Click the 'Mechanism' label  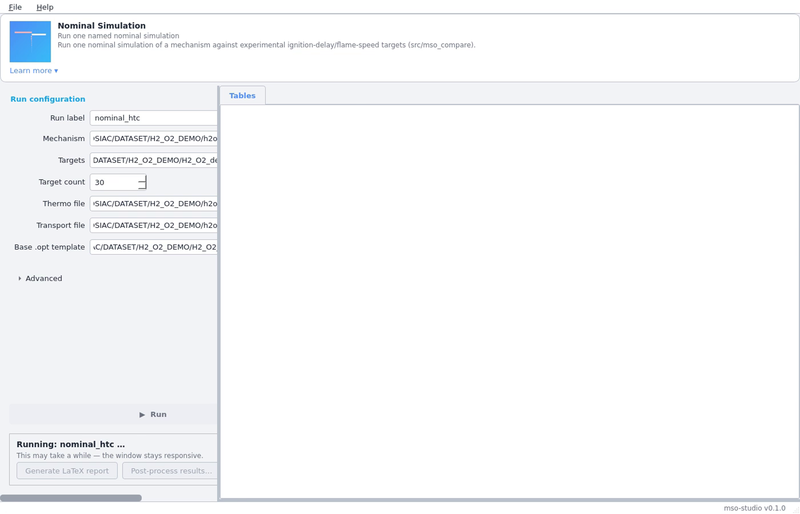(64, 138)
